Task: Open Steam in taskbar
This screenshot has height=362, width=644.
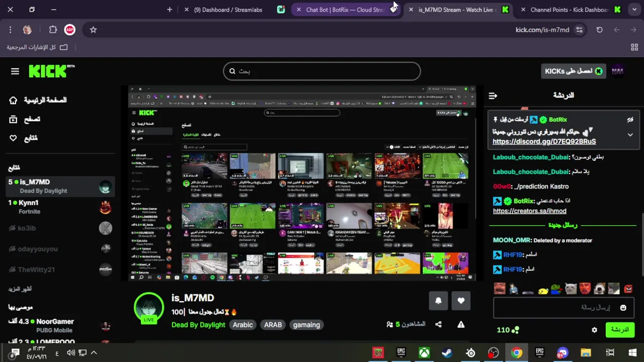Action: click(447, 352)
